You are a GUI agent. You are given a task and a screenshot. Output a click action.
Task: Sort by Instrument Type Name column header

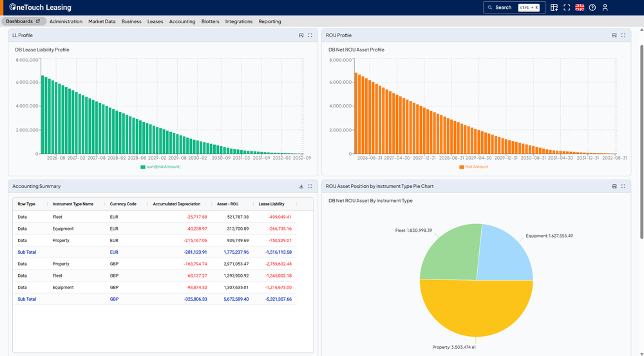(73, 204)
